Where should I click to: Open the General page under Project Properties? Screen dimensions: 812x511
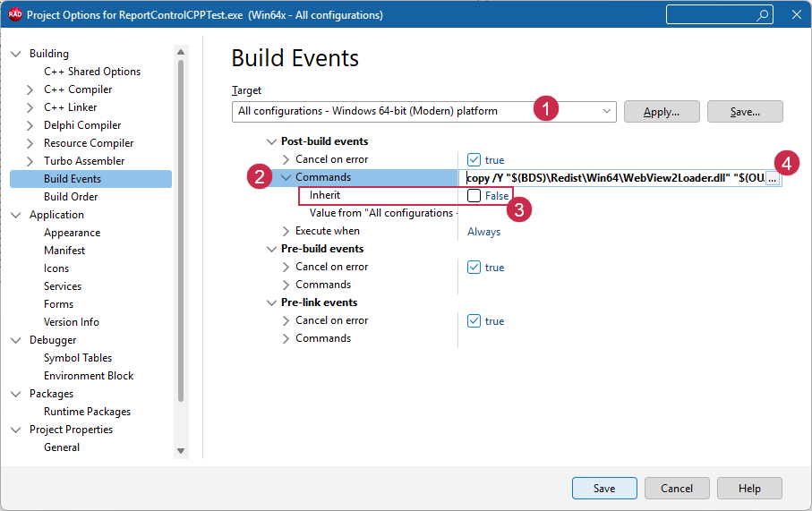(62, 447)
